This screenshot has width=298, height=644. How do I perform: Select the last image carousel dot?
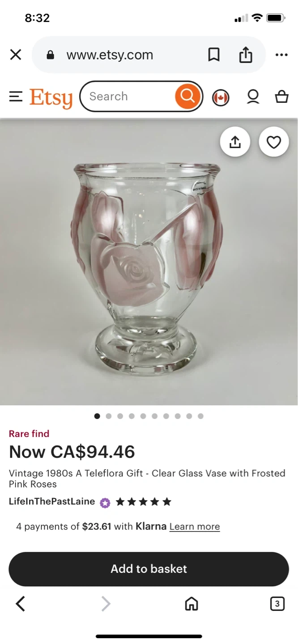pos(200,416)
